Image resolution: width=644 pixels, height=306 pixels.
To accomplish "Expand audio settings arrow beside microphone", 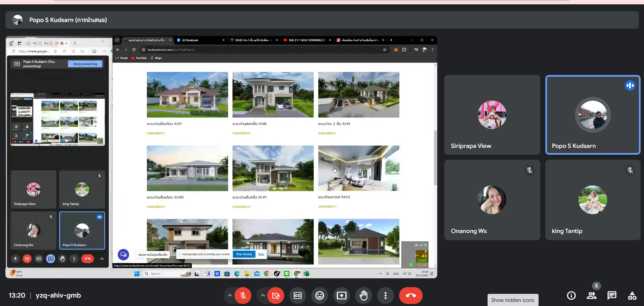I will click(x=230, y=296).
